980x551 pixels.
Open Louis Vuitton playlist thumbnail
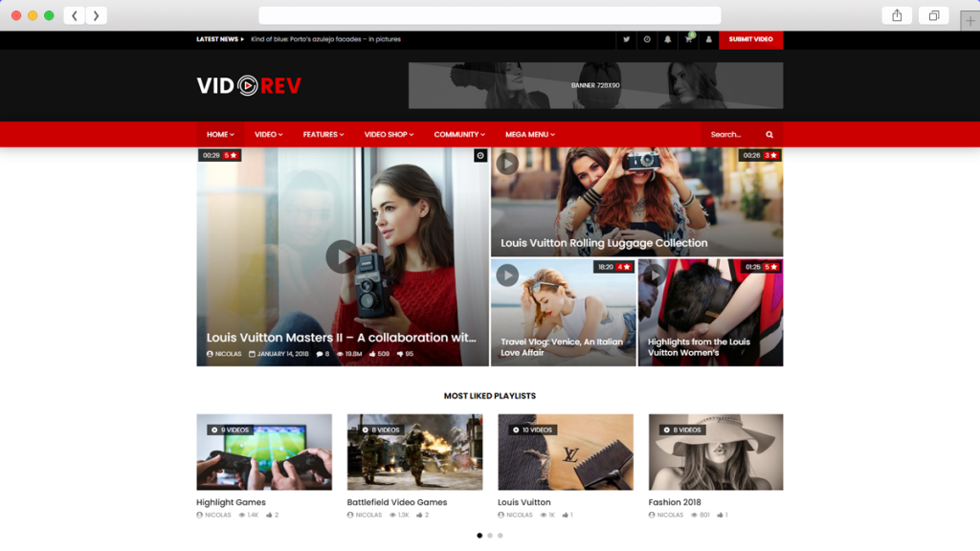(x=566, y=452)
